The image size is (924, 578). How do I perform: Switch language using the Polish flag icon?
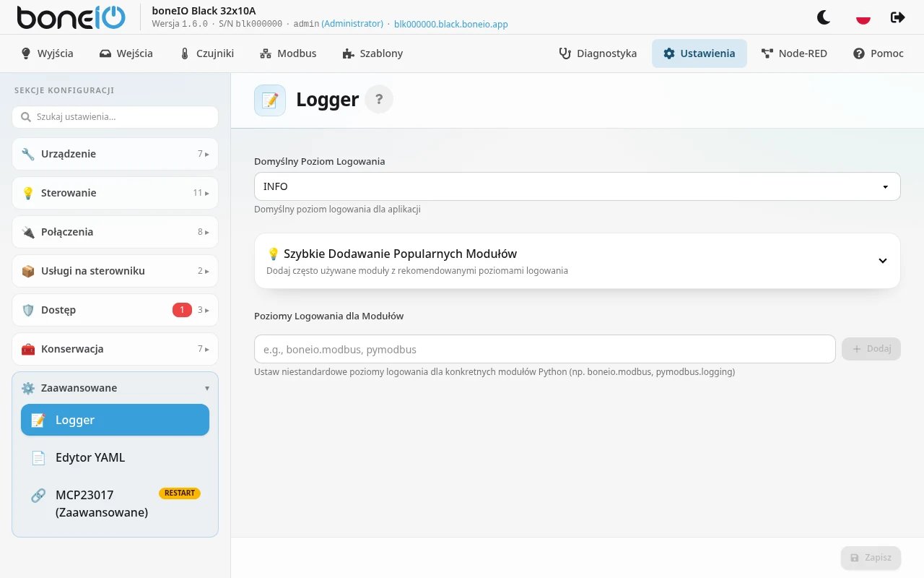(863, 17)
